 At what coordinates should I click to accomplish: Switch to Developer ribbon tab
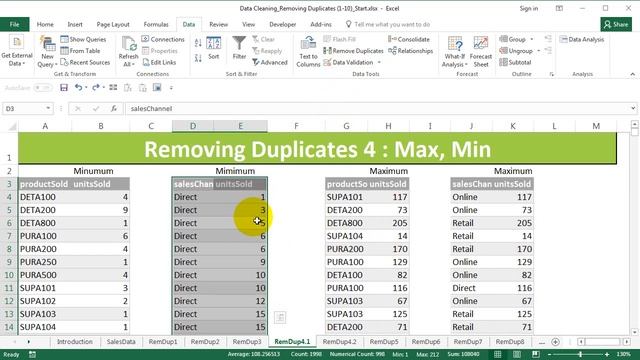(x=282, y=24)
